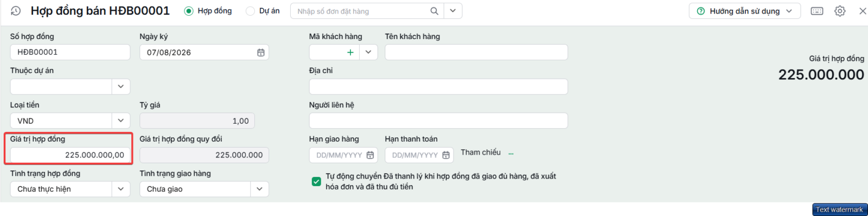The width and height of the screenshot is (868, 216).
Task: Focus the Người liên hệ field
Action: point(438,120)
